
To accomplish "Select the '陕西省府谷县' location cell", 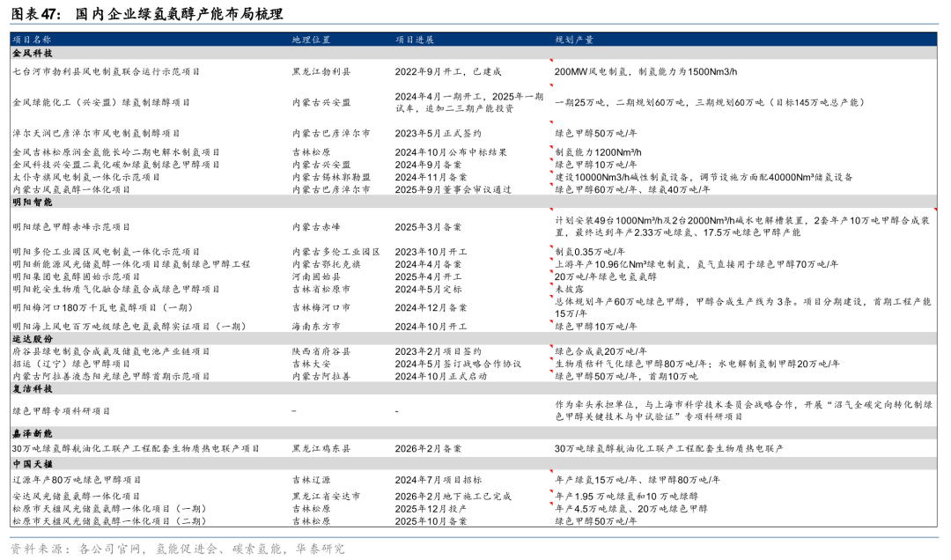I will coord(321,351).
